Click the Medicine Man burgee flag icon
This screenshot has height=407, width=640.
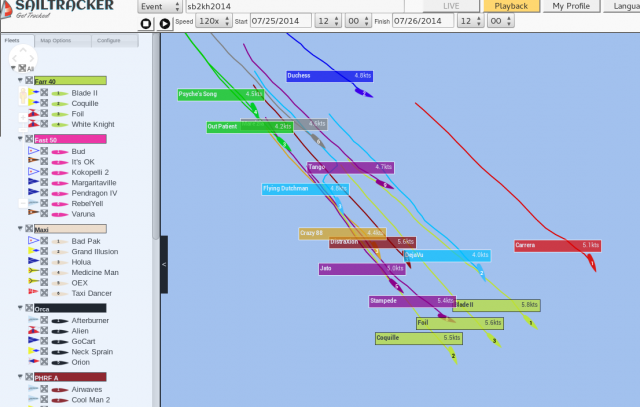point(33,271)
